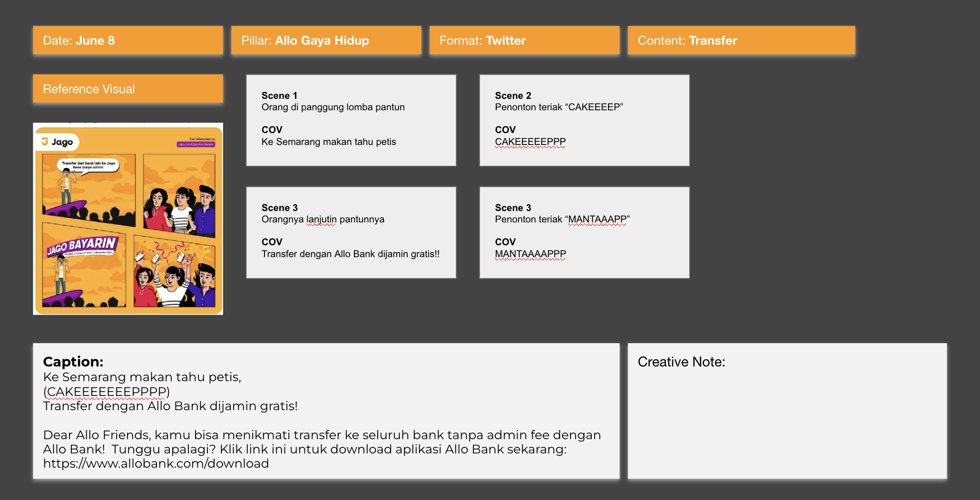The width and height of the screenshot is (980, 500).
Task: Click the COV label in Scene 2 box
Action: coord(505,130)
